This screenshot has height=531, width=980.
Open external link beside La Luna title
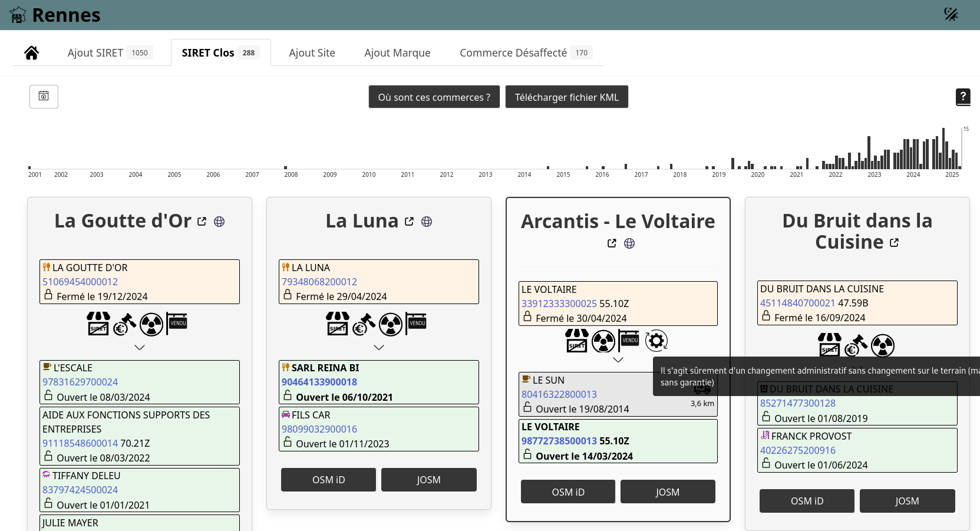click(x=410, y=222)
